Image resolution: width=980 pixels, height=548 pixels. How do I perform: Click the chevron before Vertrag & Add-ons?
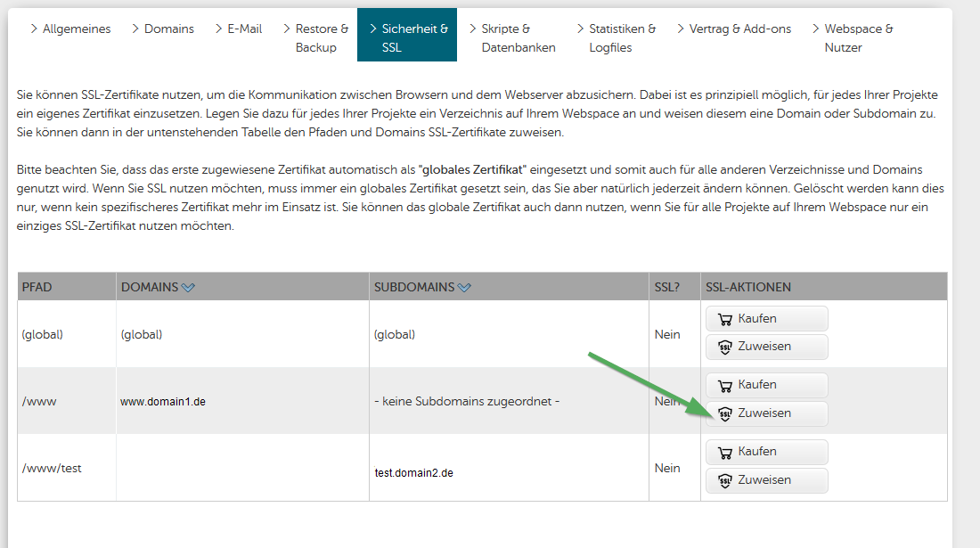point(681,29)
